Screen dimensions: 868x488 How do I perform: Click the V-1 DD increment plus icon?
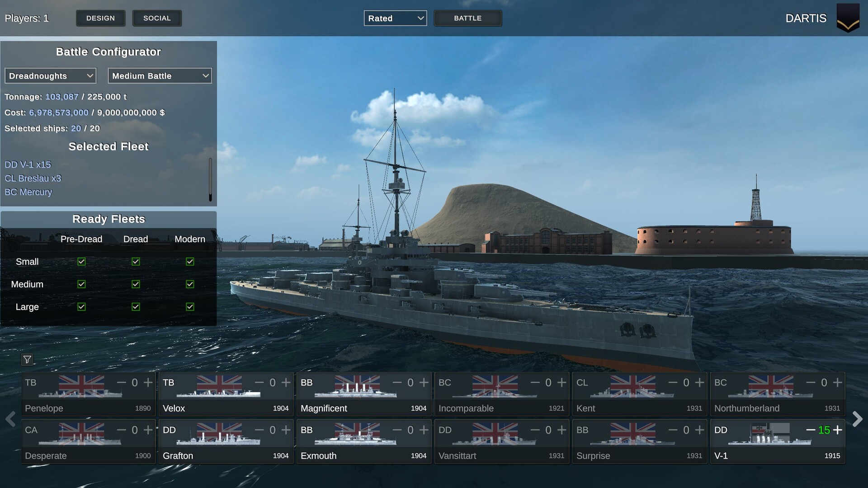click(x=838, y=430)
